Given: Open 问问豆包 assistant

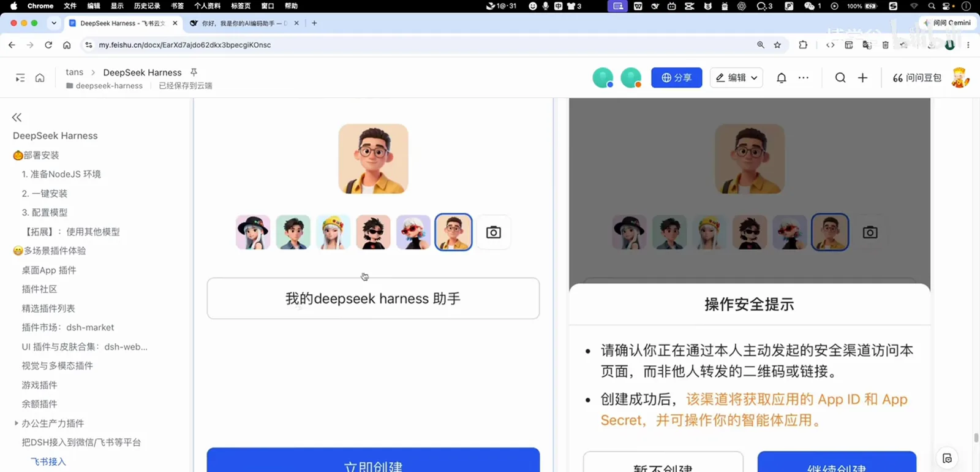Looking at the screenshot, I should 917,78.
